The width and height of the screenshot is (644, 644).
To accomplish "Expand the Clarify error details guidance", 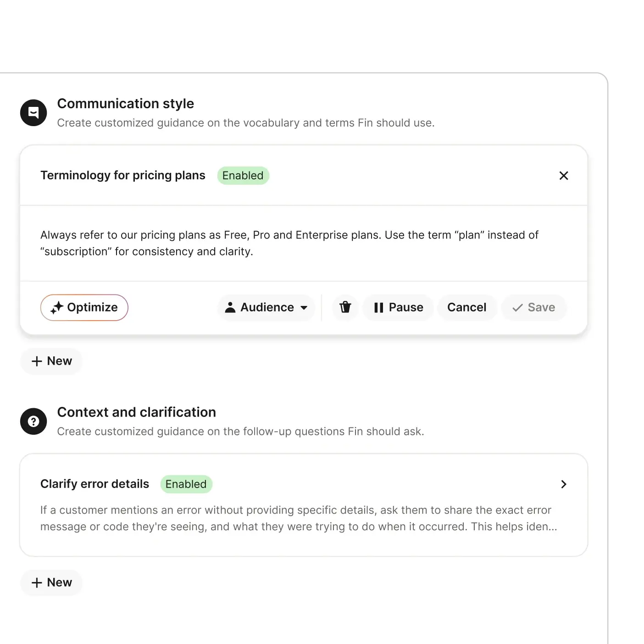I will pyautogui.click(x=564, y=484).
